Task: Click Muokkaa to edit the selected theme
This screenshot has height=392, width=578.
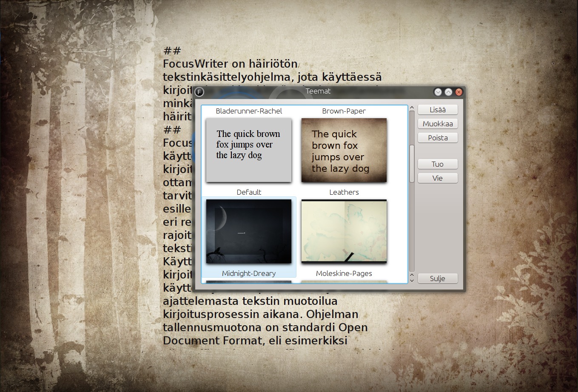Action: click(438, 124)
